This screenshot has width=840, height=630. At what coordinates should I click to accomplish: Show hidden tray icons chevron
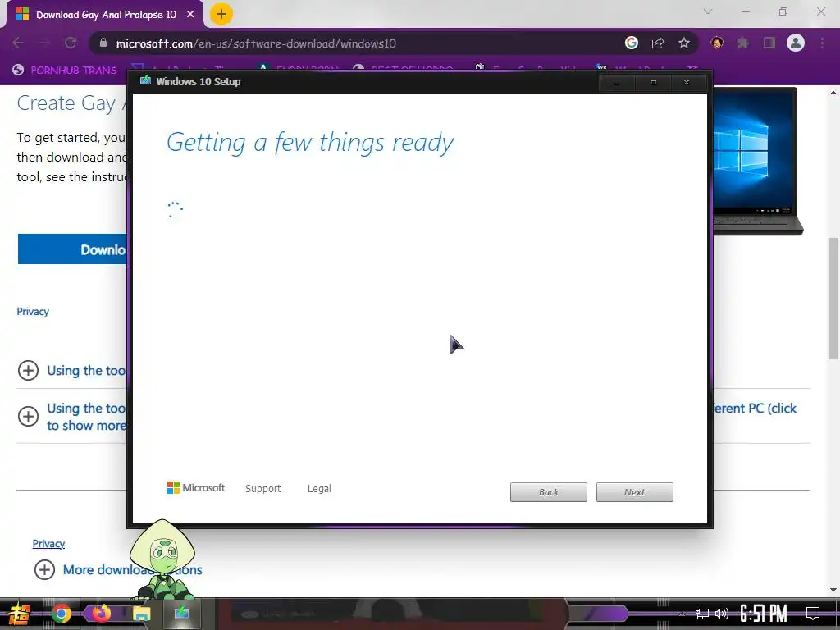point(682,614)
